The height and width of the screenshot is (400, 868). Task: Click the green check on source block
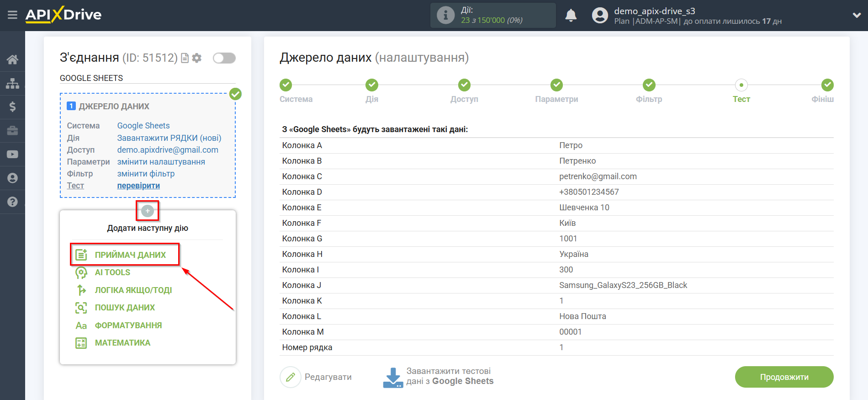coord(235,94)
